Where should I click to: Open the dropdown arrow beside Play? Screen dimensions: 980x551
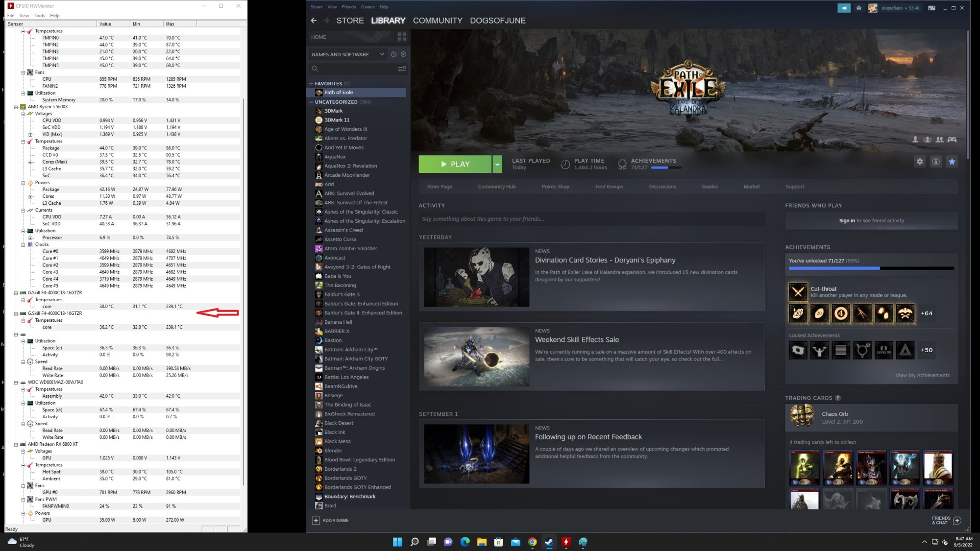coord(497,165)
